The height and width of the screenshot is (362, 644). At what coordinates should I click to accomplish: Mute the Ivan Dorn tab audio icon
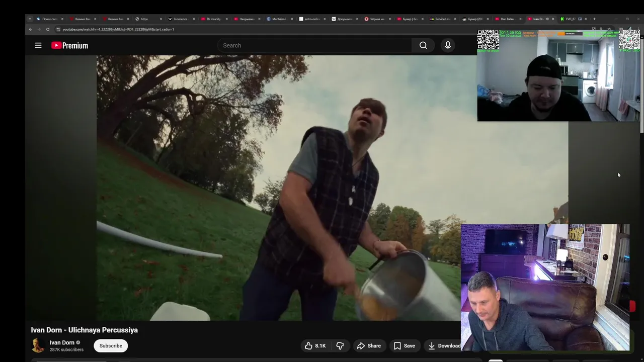[547, 19]
